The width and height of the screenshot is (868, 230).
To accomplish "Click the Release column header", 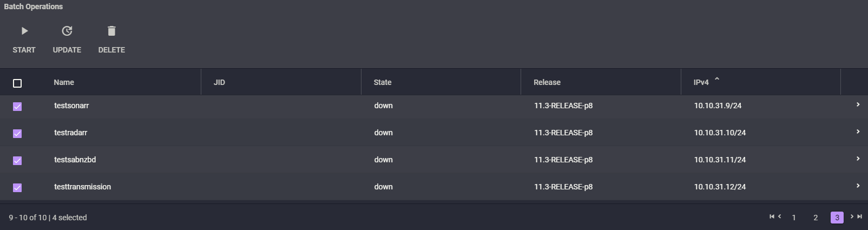I will (547, 82).
